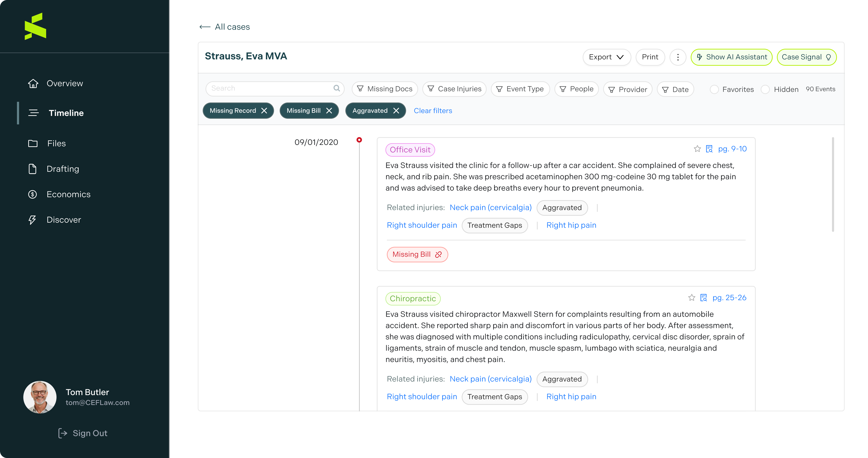
Task: Click the back arrow to All cases
Action: point(205,27)
